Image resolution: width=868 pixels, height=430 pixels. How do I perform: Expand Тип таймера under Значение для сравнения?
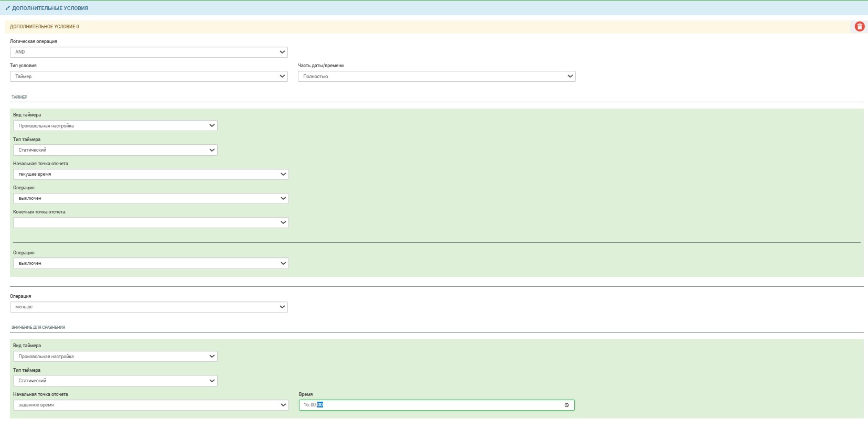pos(115,381)
